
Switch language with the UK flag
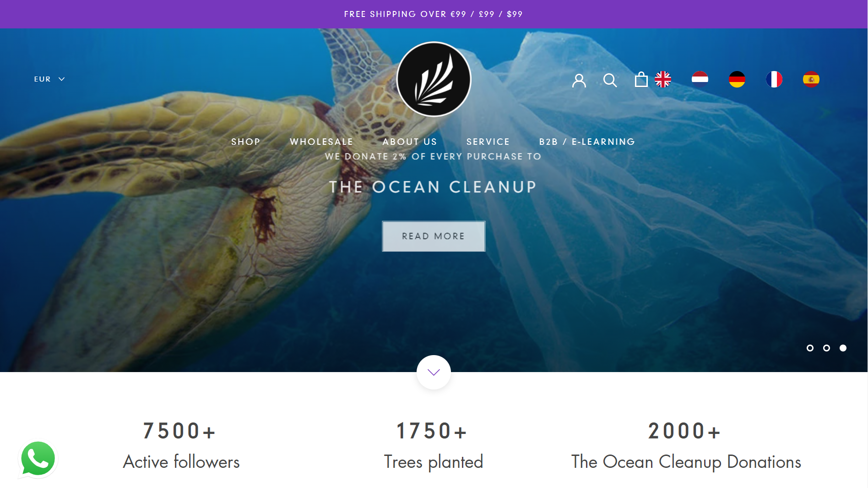tap(662, 79)
